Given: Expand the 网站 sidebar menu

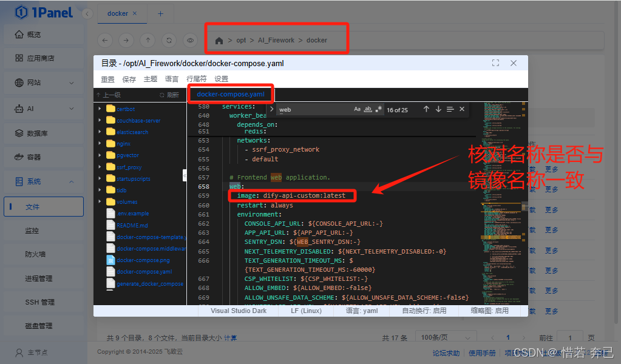Looking at the screenshot, I should [x=44, y=83].
